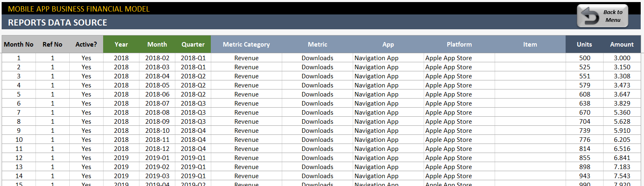
Task: Select the month cell 2019-03
Action: (x=157, y=176)
